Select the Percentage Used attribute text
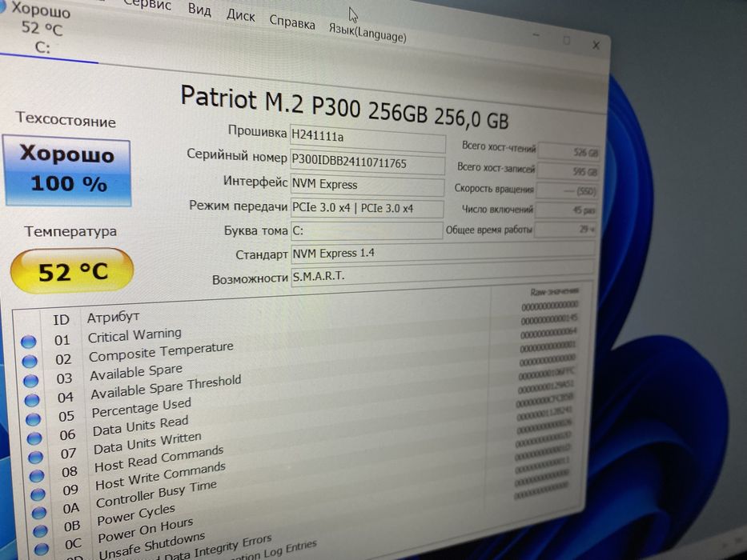 (142, 408)
